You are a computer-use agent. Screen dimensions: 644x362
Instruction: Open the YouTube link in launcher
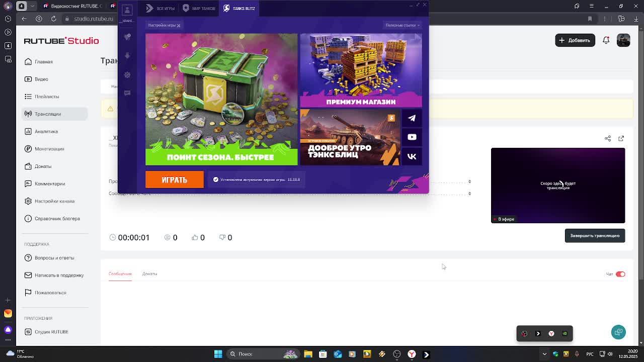[x=412, y=137]
